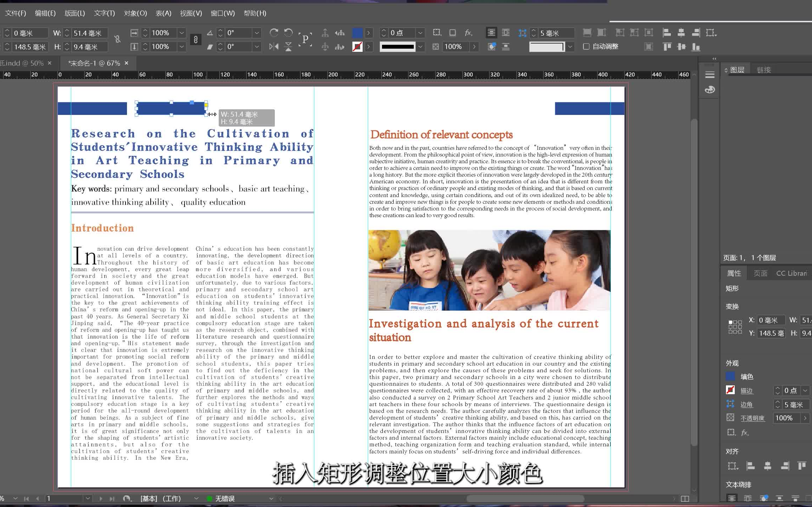
Task: Open the horizontal scale percentage dropdown
Action: [x=182, y=33]
